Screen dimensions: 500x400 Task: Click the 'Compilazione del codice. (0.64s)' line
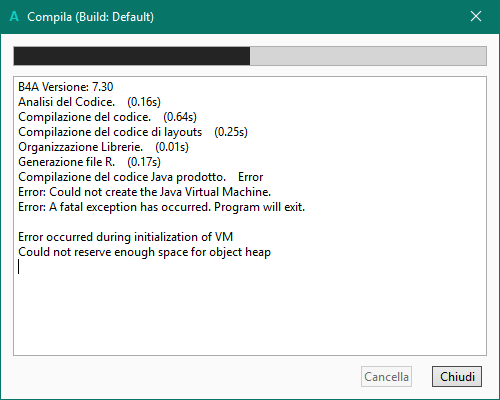click(x=107, y=117)
